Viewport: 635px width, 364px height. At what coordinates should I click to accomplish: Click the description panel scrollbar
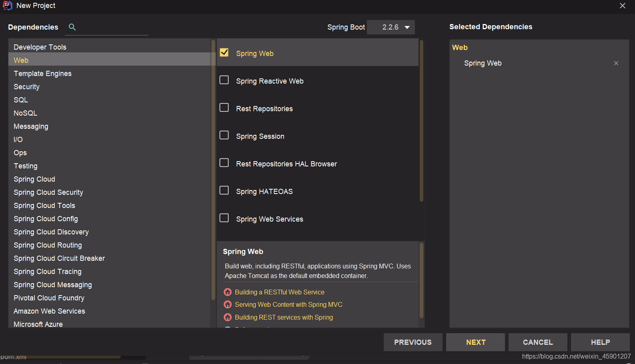coord(421,281)
